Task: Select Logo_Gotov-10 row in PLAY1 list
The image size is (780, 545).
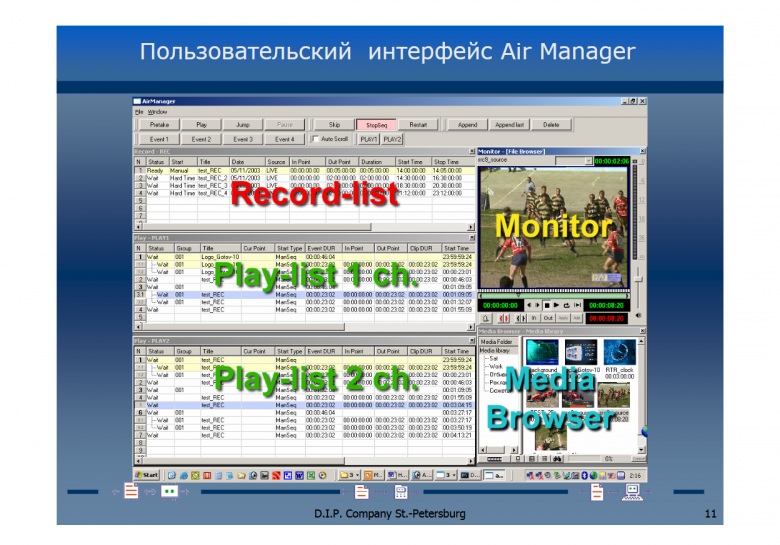Action: coord(304,257)
